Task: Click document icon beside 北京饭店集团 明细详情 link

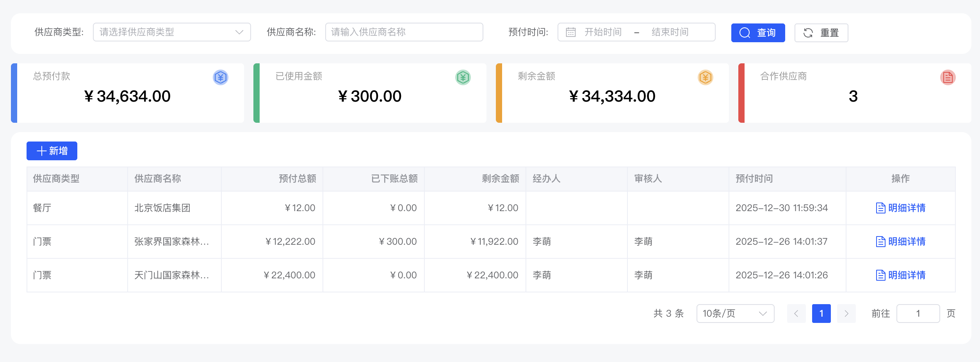Action: click(880, 208)
